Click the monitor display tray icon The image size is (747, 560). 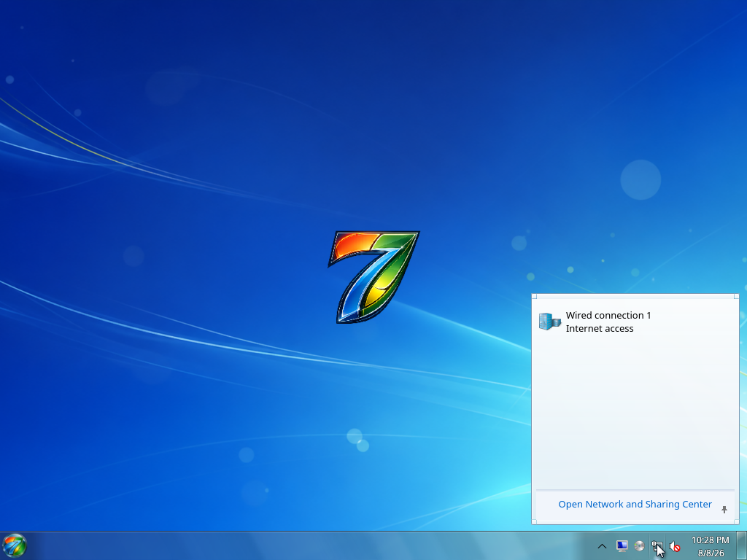622,546
